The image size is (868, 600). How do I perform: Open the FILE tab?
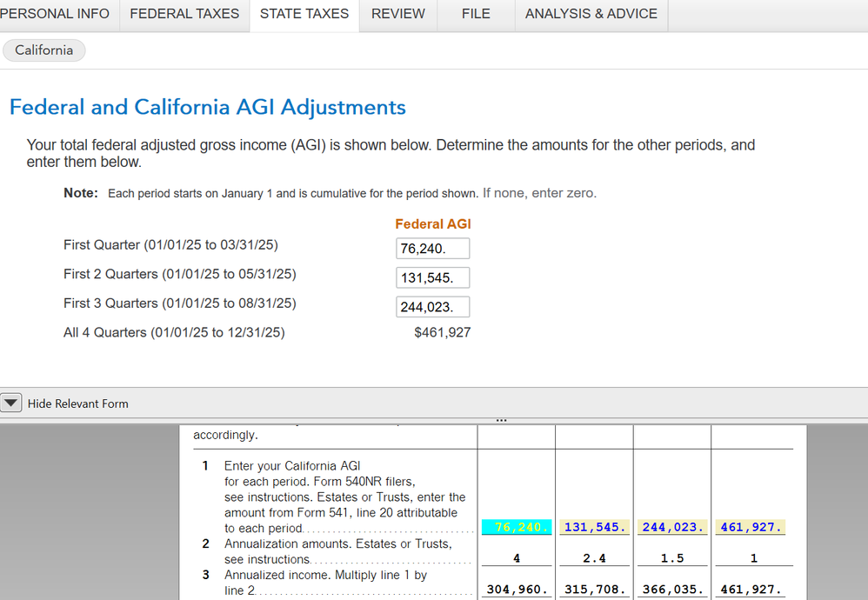(476, 14)
